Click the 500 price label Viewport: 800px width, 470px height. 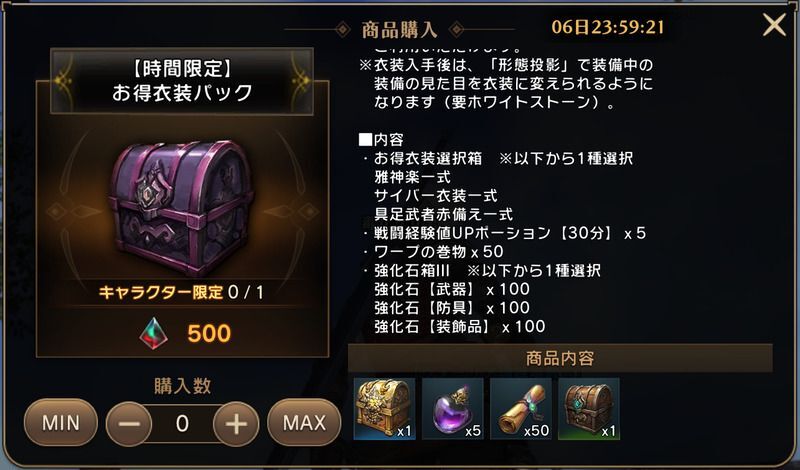209,334
